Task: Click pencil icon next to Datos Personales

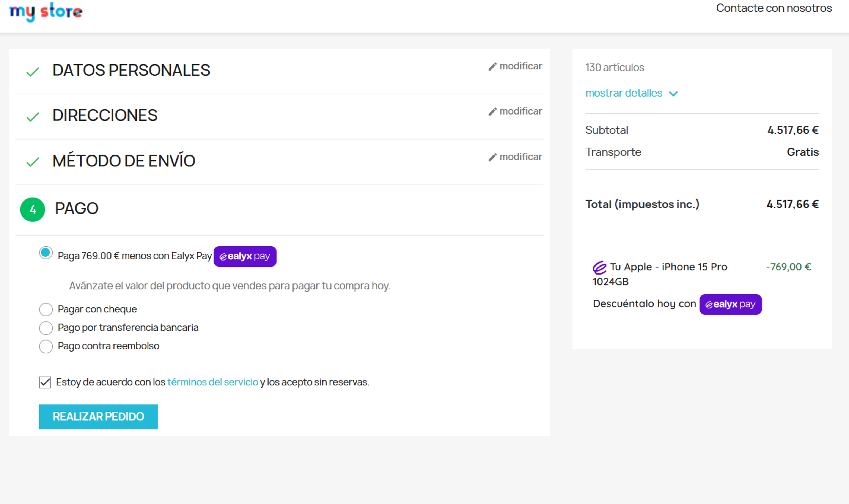Action: [492, 67]
